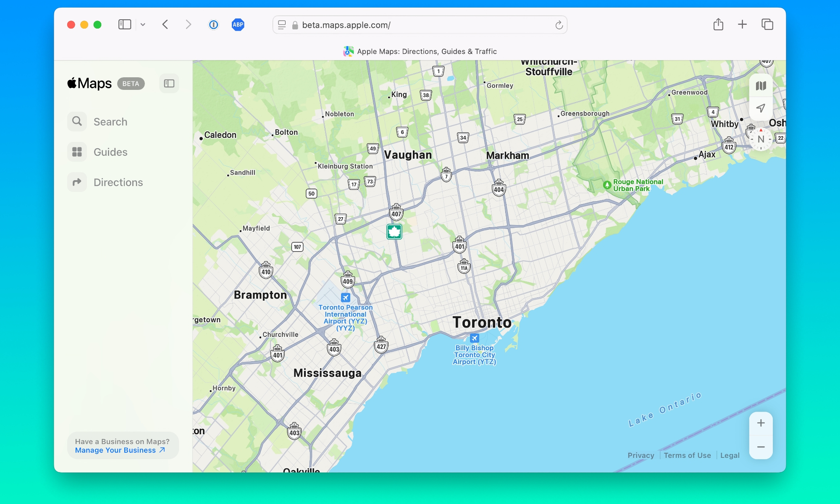
Task: Toggle the Safari sidebar button
Action: point(125,25)
